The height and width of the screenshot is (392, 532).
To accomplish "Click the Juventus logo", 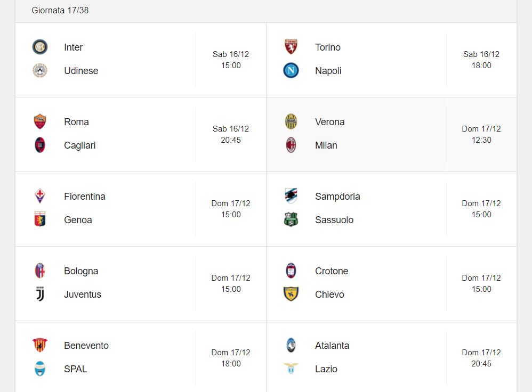I will pos(39,294).
